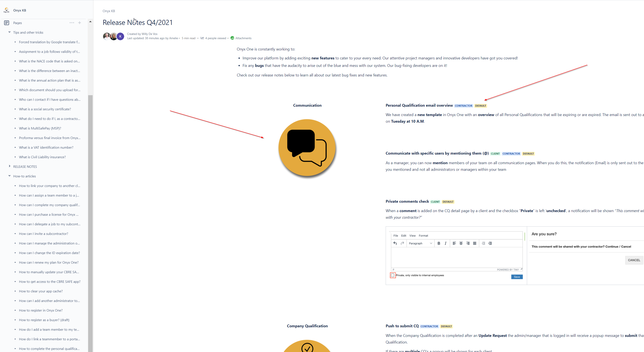Open 'What is MultiSafePay (MSP)?' page

click(x=40, y=128)
